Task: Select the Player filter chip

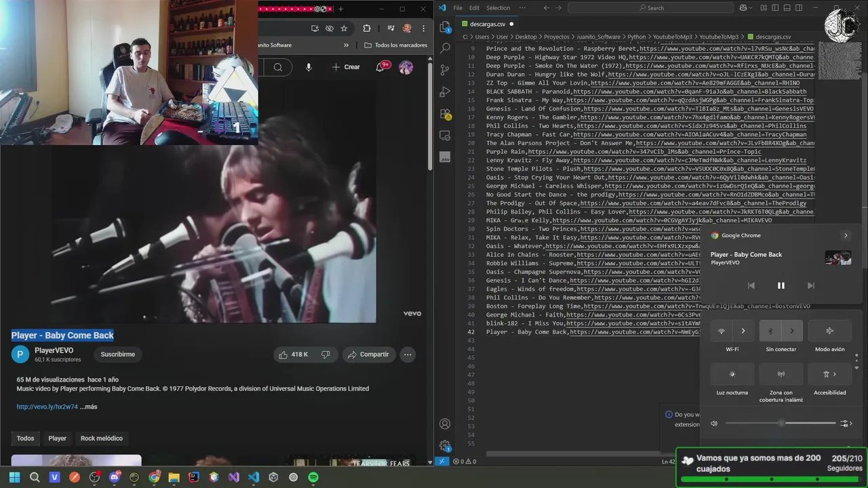Action: point(57,439)
